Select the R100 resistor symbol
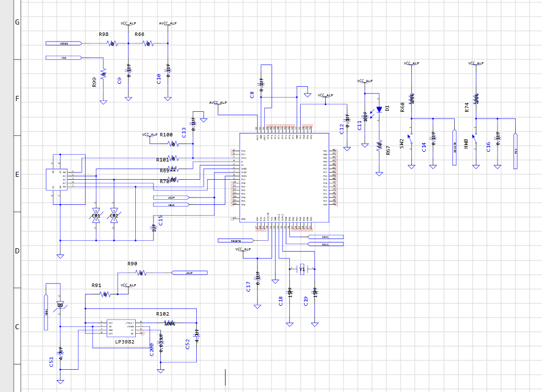The height and width of the screenshot is (392, 542). coord(173,144)
